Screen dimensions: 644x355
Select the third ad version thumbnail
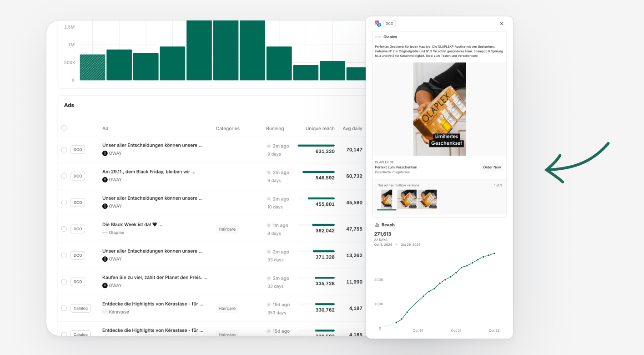coord(428,199)
